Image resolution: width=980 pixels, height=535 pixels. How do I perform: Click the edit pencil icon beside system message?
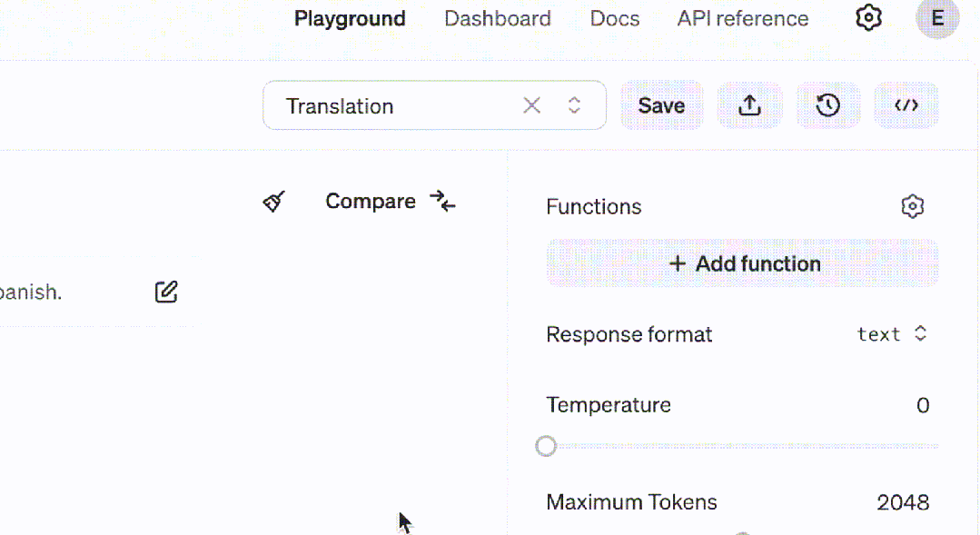(166, 292)
